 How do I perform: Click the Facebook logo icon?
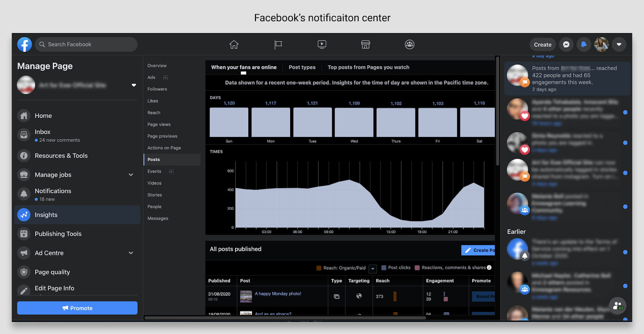point(25,44)
